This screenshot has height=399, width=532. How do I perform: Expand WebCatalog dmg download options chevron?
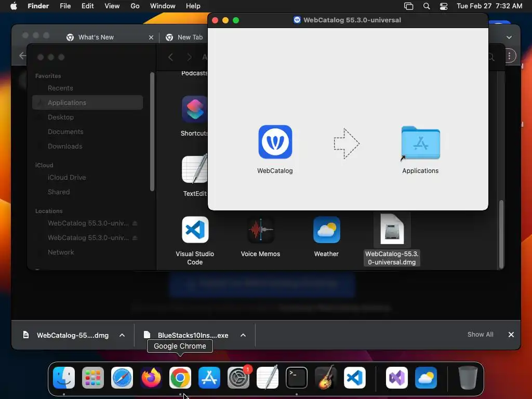tap(122, 335)
